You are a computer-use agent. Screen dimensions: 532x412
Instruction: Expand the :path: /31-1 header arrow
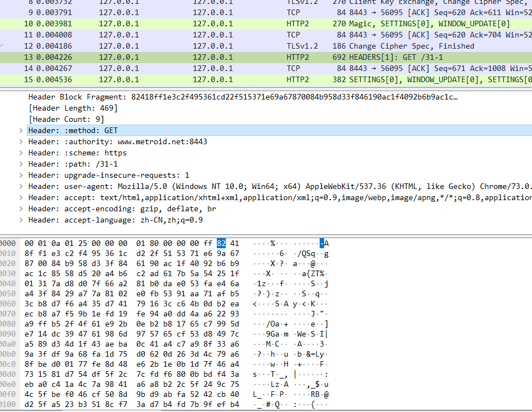pos(21,164)
